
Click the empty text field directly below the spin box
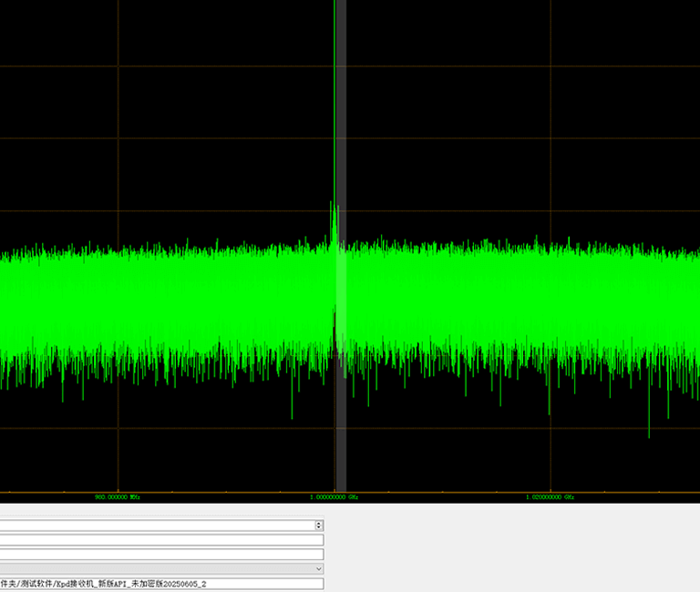pyautogui.click(x=161, y=540)
